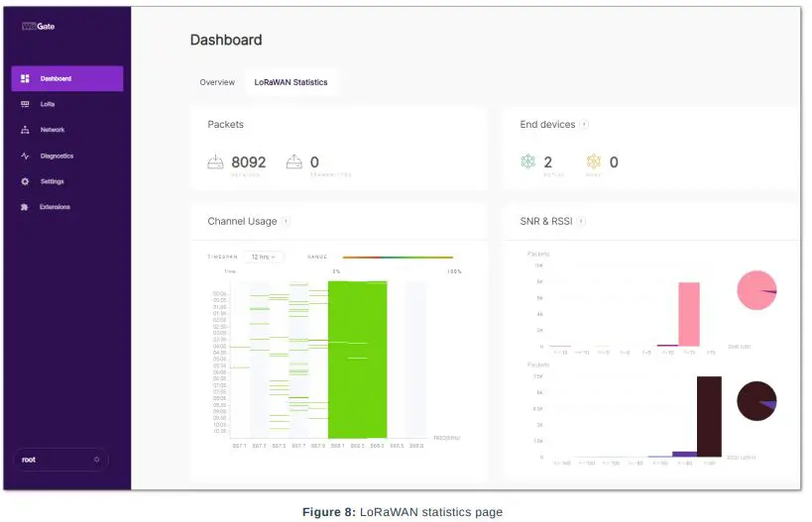Click the transmitted packets outbox icon
812x522 pixels.
point(294,161)
